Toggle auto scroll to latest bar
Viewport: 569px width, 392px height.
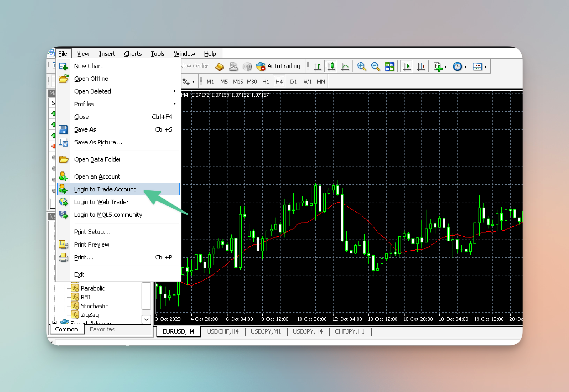(x=406, y=66)
